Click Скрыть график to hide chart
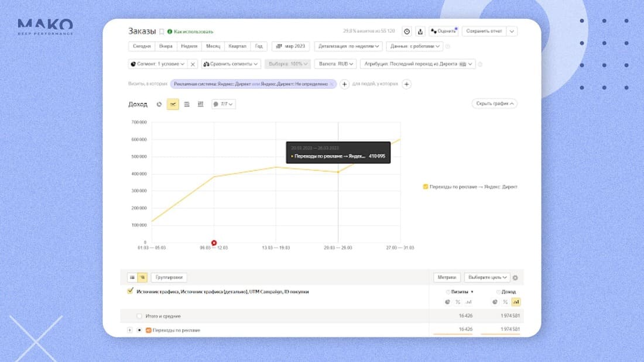644x362 pixels. (495, 104)
